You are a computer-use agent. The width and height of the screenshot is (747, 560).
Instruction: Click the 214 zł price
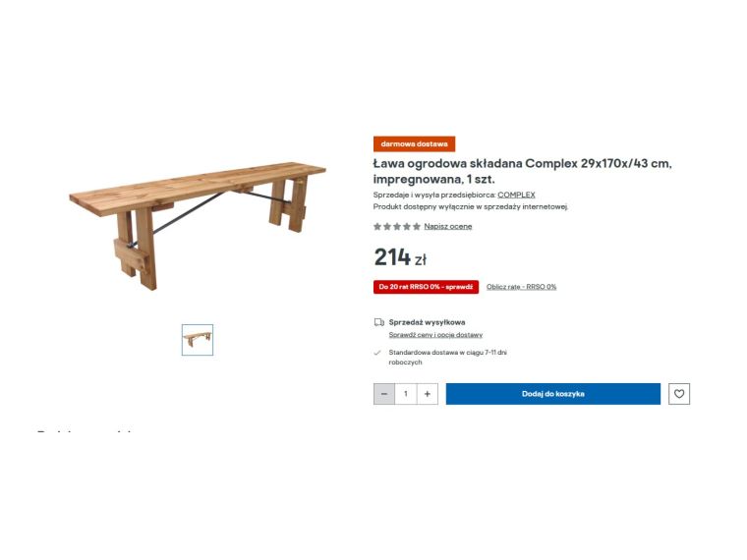[400, 257]
